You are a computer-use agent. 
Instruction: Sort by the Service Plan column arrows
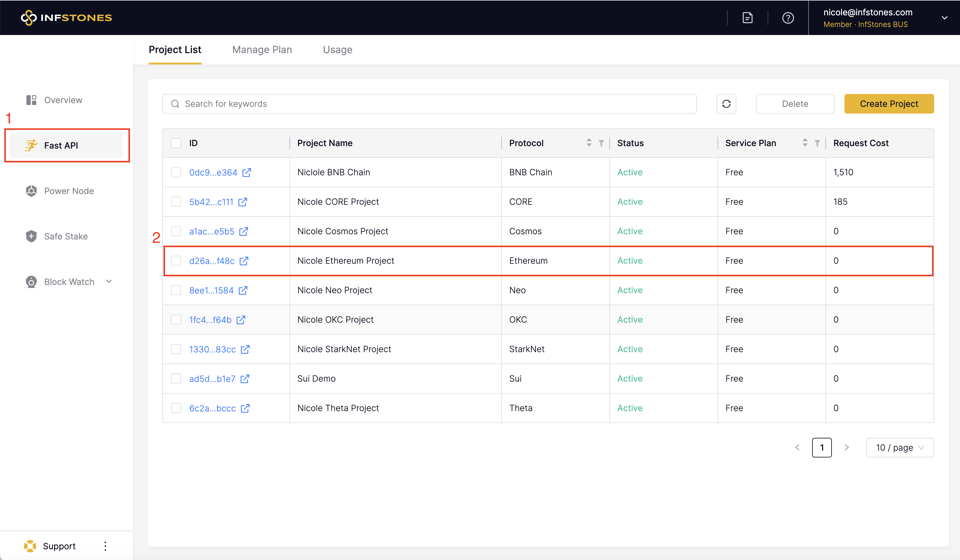tap(805, 143)
